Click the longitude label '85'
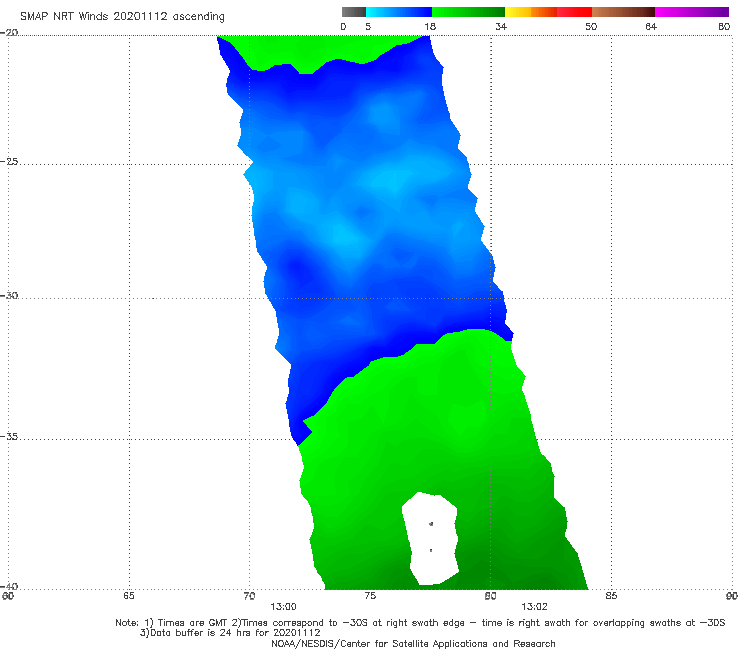Viewport: 740px width, 650px height. (611, 595)
